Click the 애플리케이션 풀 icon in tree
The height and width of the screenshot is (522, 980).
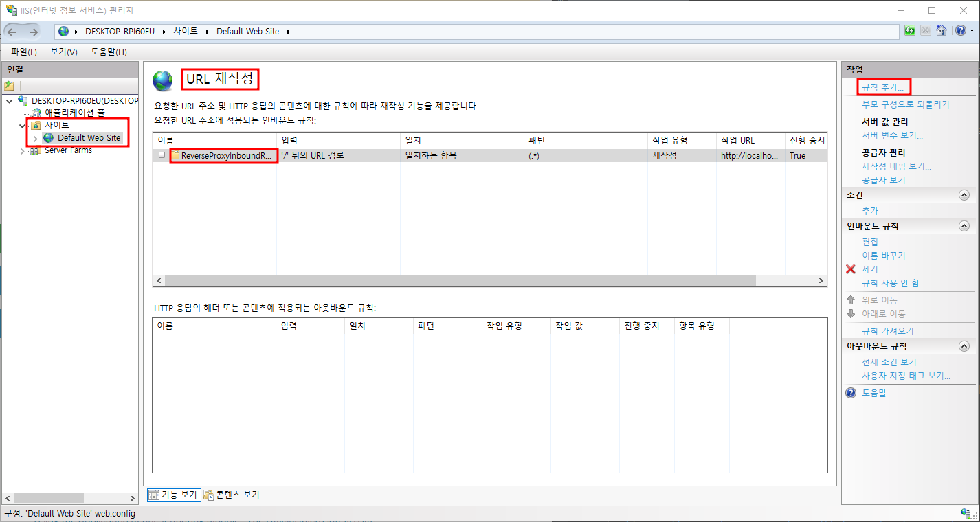37,113
